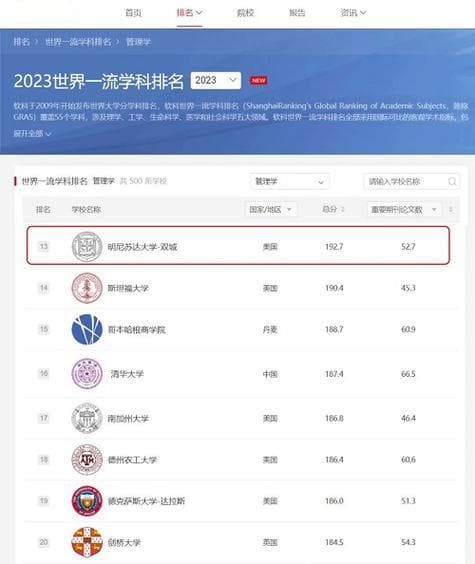Select indicator value 66.5
The image size is (475, 564).
click(x=408, y=374)
